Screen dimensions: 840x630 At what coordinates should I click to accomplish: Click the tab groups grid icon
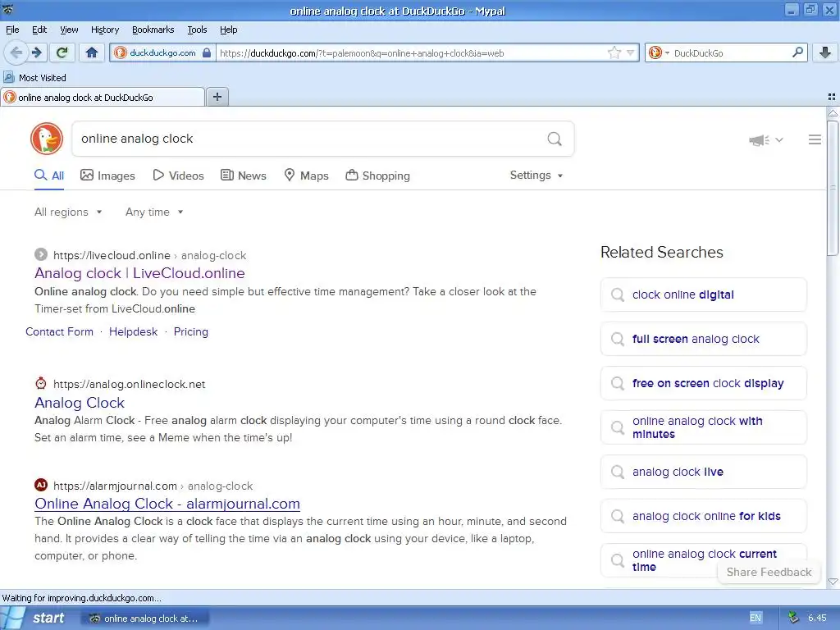tap(832, 97)
